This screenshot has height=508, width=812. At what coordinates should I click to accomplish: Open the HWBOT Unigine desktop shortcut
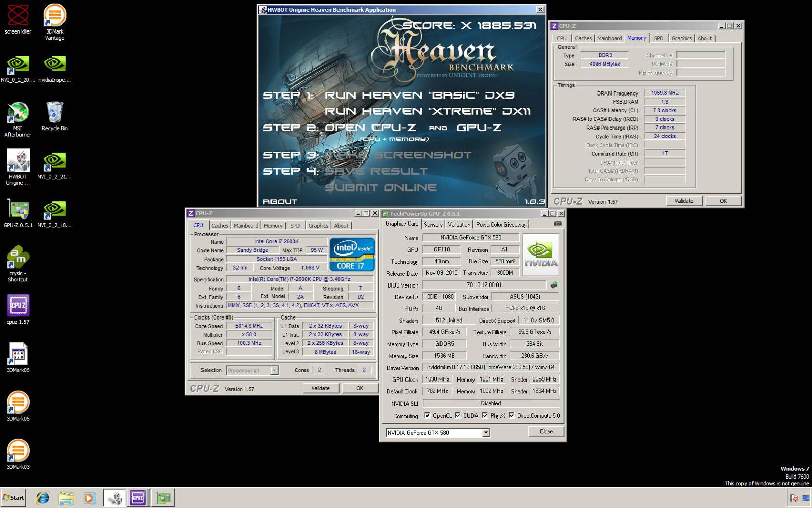point(18,168)
